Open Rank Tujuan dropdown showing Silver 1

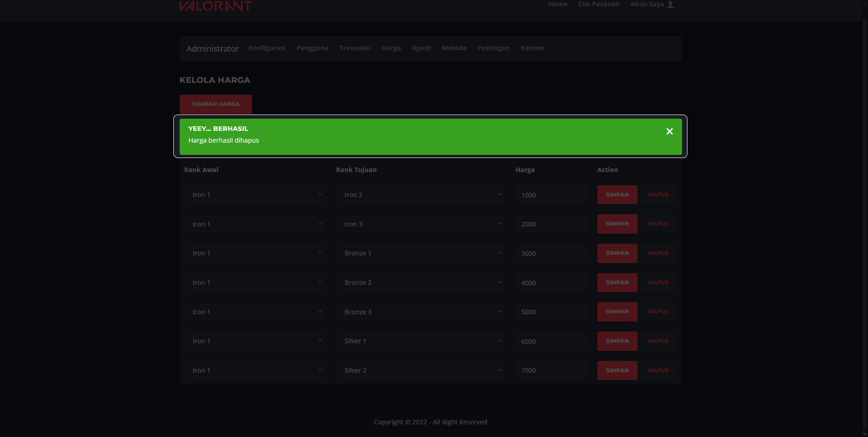pos(421,341)
